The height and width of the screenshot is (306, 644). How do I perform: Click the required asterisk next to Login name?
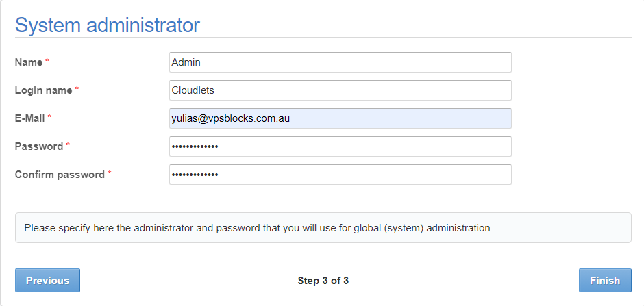point(77,89)
